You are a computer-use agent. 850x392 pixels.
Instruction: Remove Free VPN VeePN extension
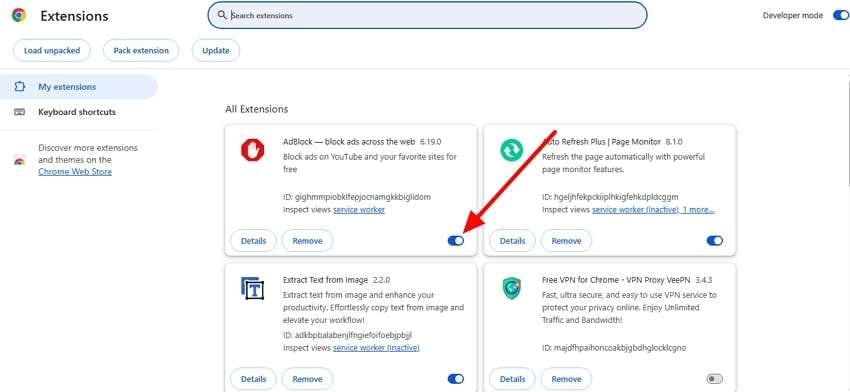(566, 379)
